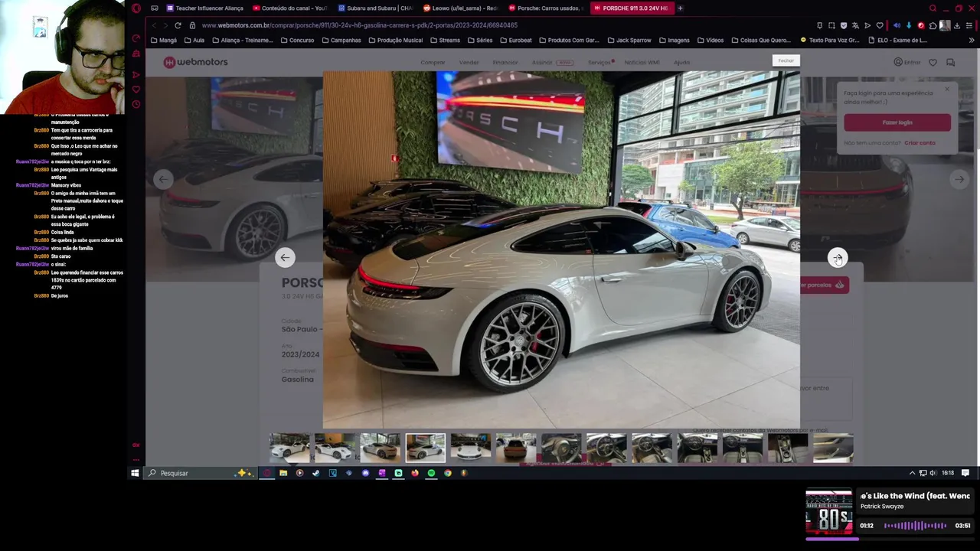Open the Serviços menu on webmotors
Image resolution: width=980 pixels, height=551 pixels.
pyautogui.click(x=599, y=62)
